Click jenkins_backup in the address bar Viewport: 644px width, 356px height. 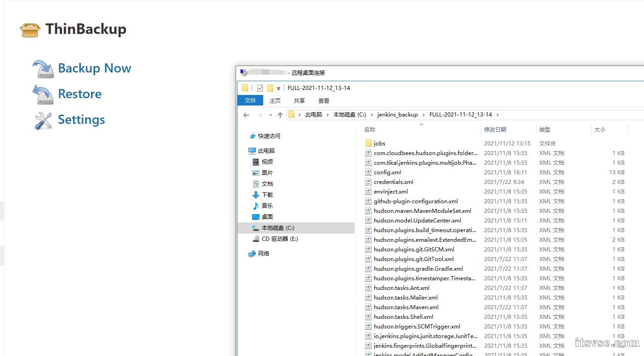398,115
